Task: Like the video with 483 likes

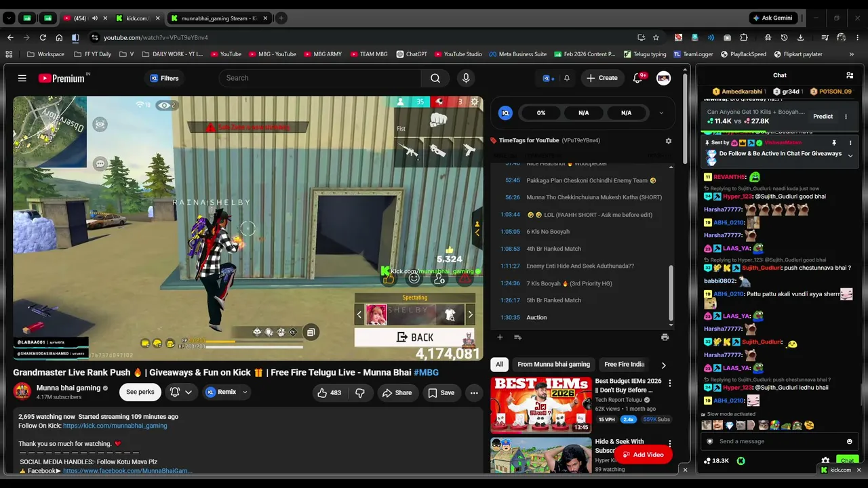Action: [330, 392]
